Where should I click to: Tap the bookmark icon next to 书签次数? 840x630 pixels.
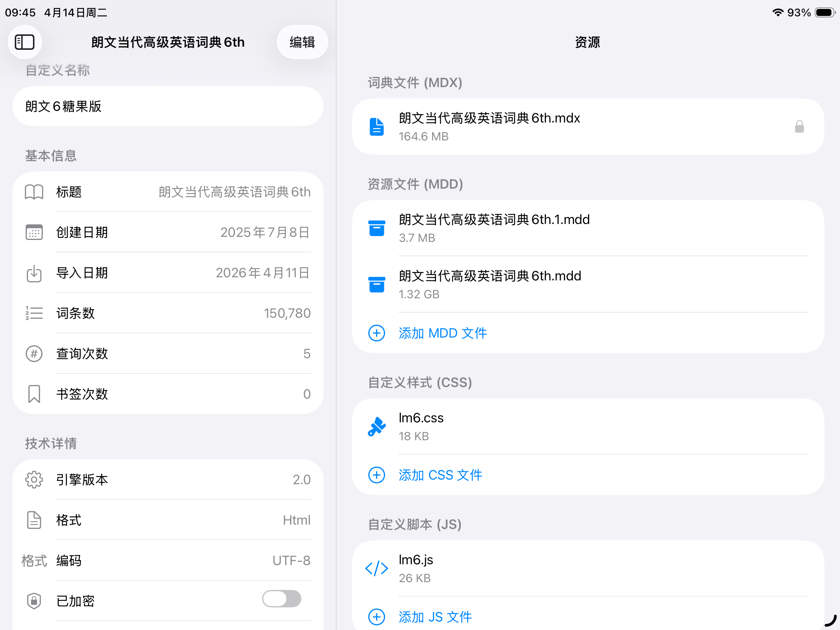34,394
